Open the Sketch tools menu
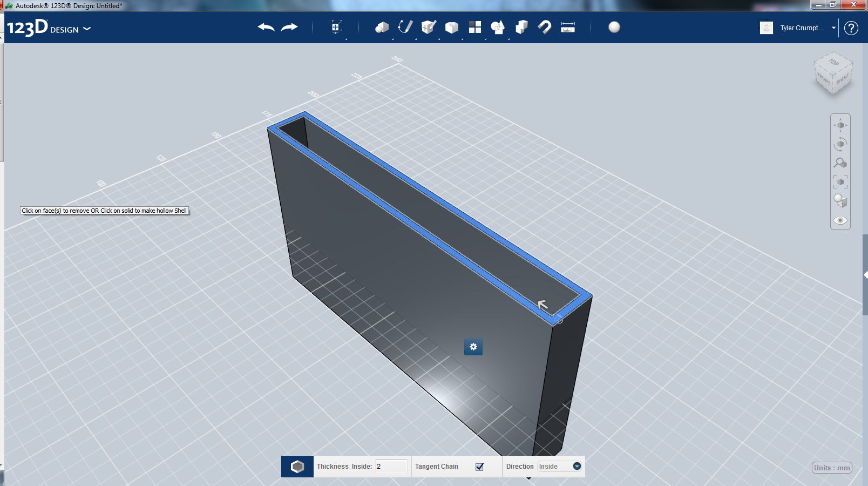This screenshot has width=868, height=486. pos(405,27)
